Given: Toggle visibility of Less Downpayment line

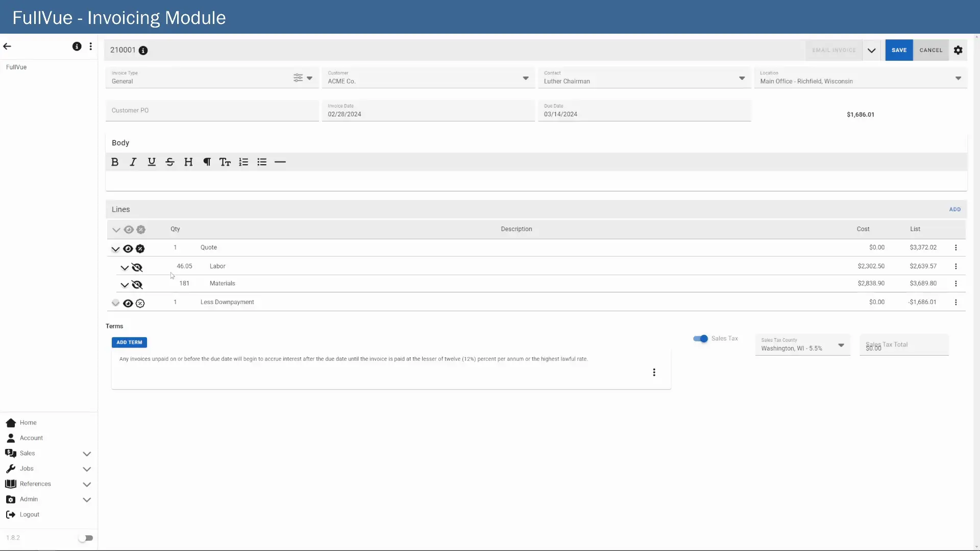Looking at the screenshot, I should click(x=128, y=304).
